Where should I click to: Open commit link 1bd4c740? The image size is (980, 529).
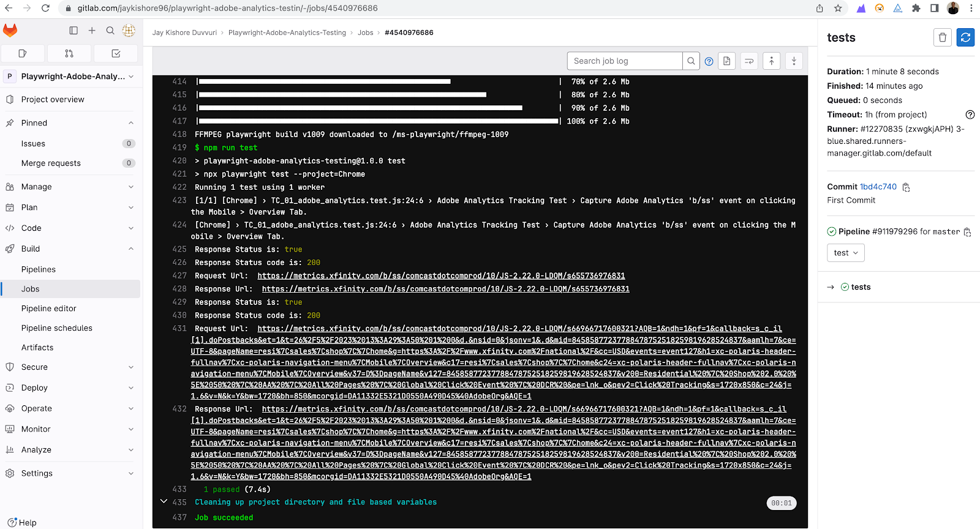point(878,187)
